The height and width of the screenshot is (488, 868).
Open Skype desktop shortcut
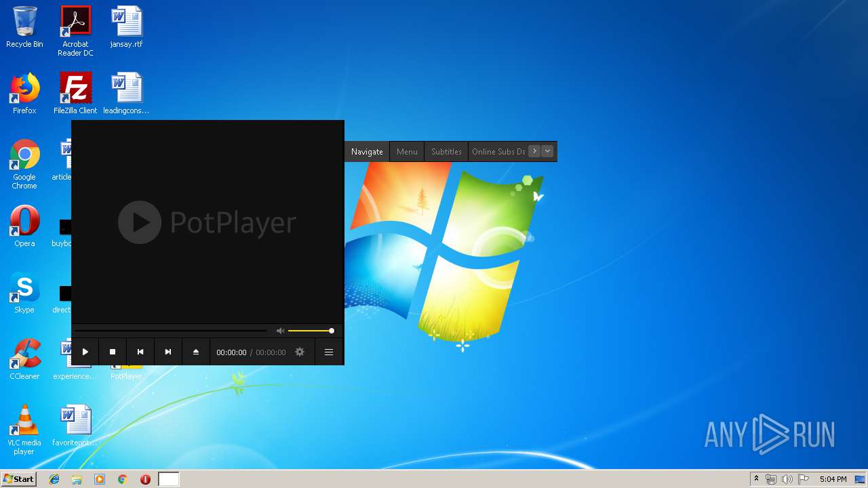click(x=24, y=293)
